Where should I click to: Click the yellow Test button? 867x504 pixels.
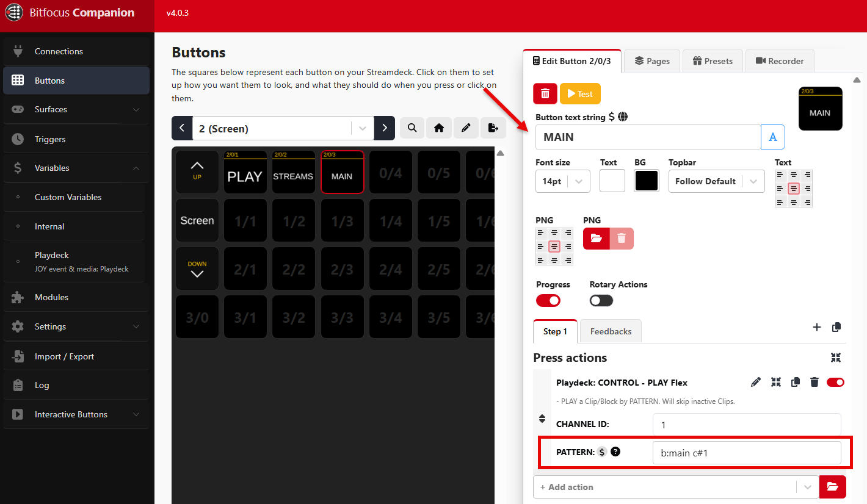click(580, 94)
